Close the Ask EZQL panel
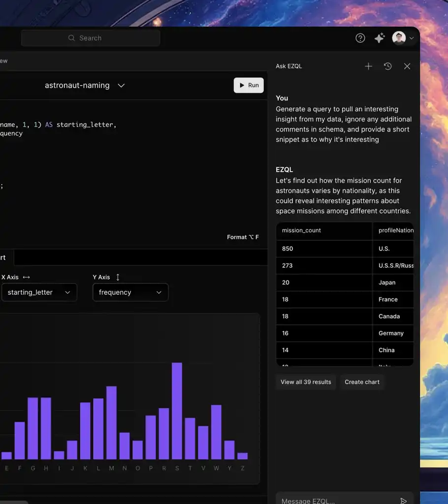 (x=407, y=66)
